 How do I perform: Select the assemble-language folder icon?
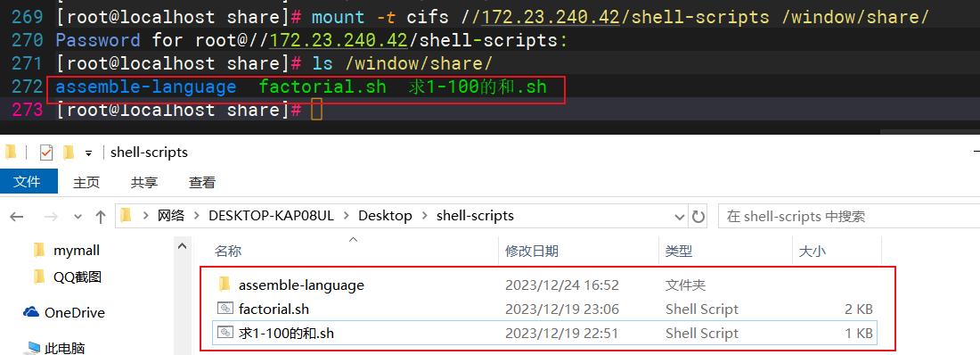(x=225, y=285)
